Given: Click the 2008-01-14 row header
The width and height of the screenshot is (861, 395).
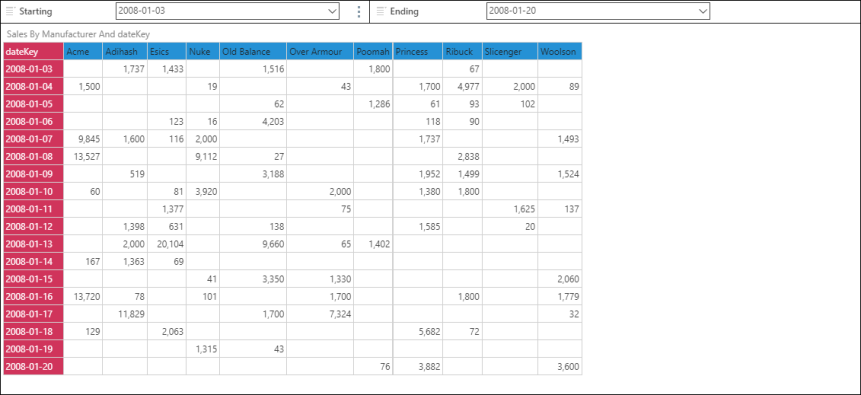Looking at the screenshot, I should click(33, 262).
